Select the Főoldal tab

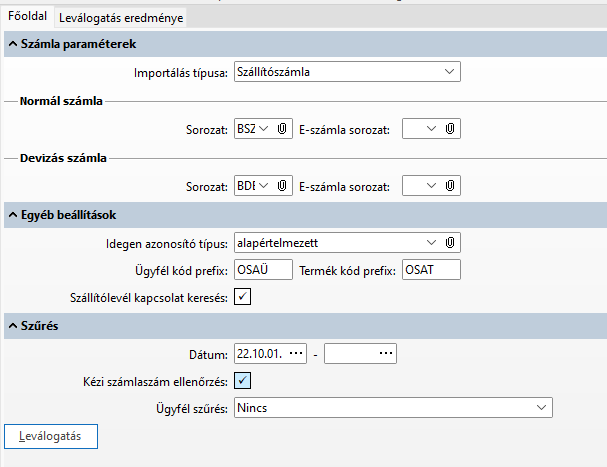coord(27,17)
